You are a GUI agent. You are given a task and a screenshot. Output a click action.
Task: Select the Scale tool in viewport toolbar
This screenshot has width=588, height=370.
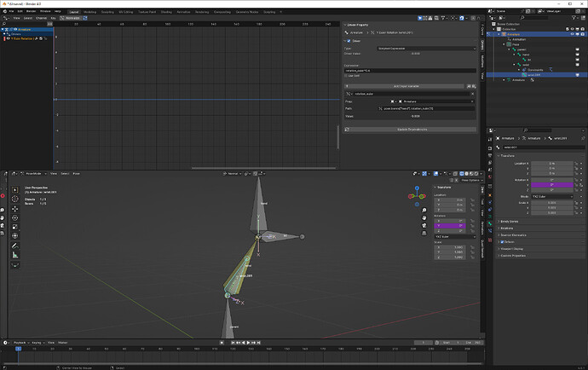15,227
